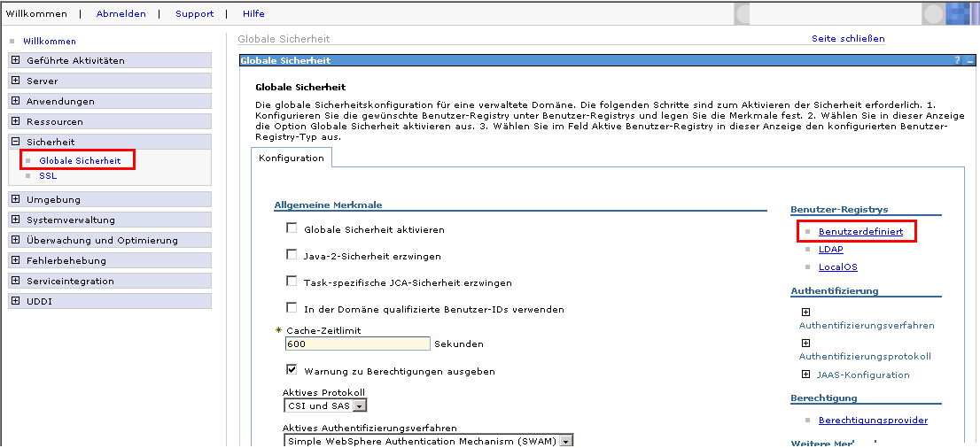
Task: Click Abmelden in the top bar
Action: [121, 14]
